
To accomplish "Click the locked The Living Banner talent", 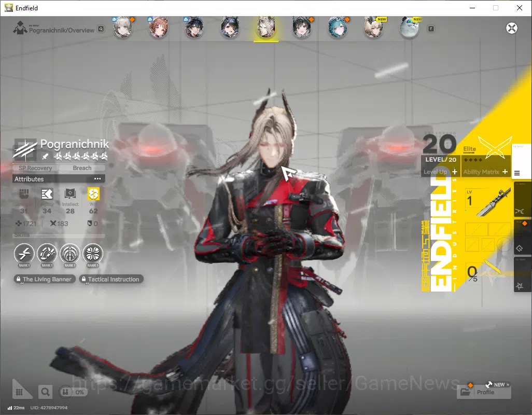I will point(45,279).
